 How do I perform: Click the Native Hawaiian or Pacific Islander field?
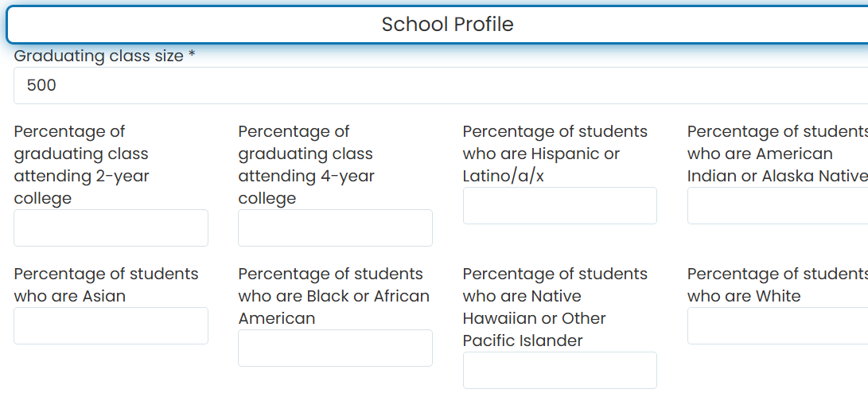point(559,370)
